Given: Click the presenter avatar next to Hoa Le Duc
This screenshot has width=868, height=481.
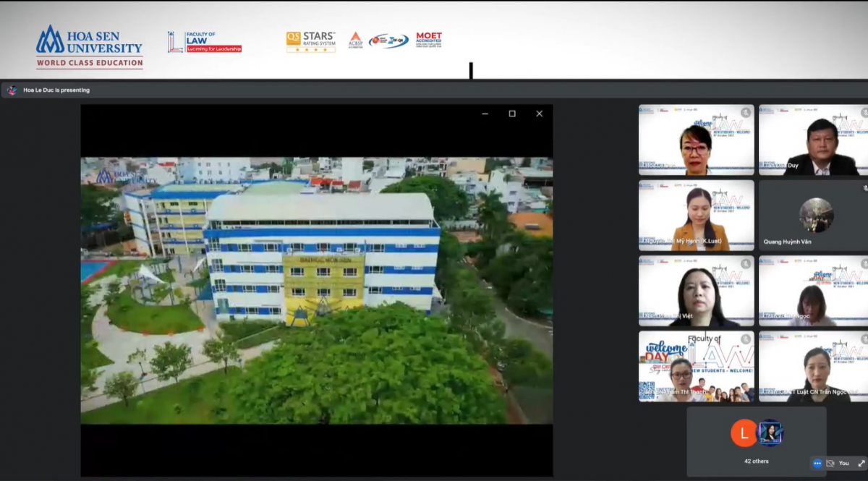Looking at the screenshot, I should click(12, 90).
